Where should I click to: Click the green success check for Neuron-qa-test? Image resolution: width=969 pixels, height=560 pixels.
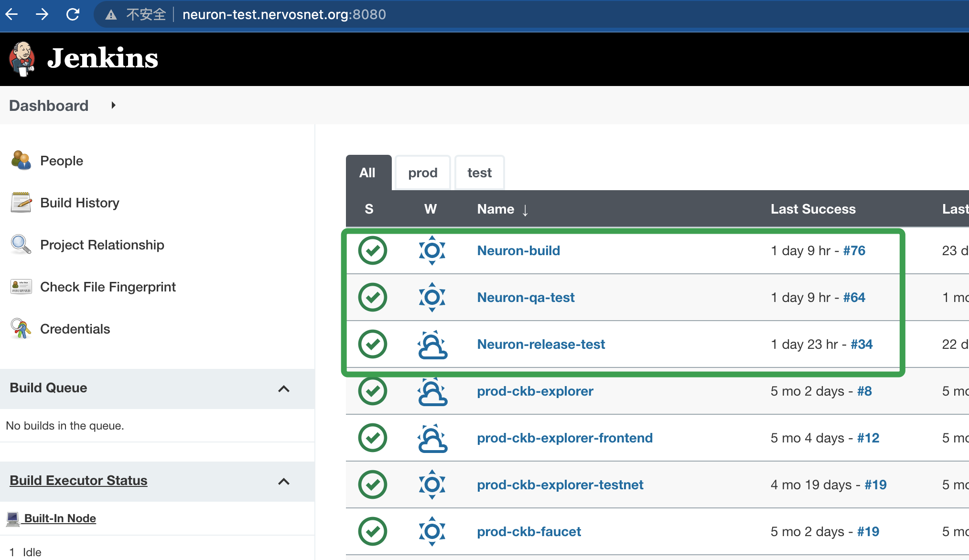coord(372,297)
